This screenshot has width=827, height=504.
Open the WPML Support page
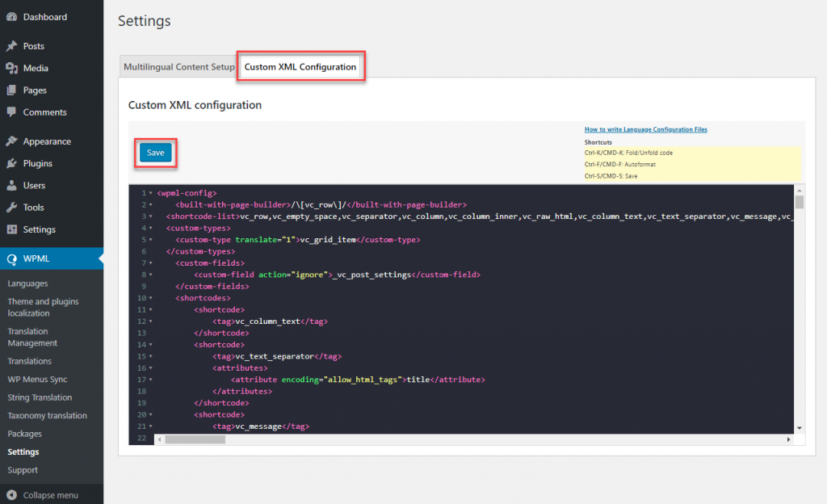pos(23,470)
